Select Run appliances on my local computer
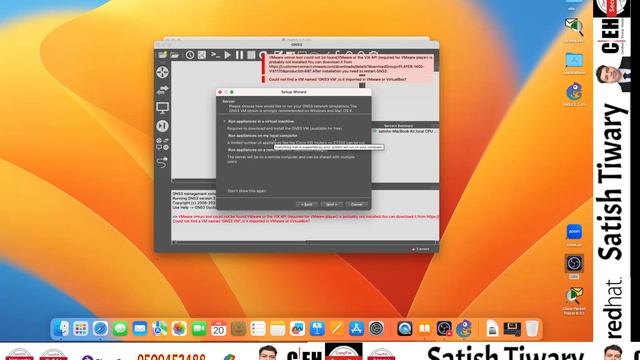The image size is (640, 360). 262,136
